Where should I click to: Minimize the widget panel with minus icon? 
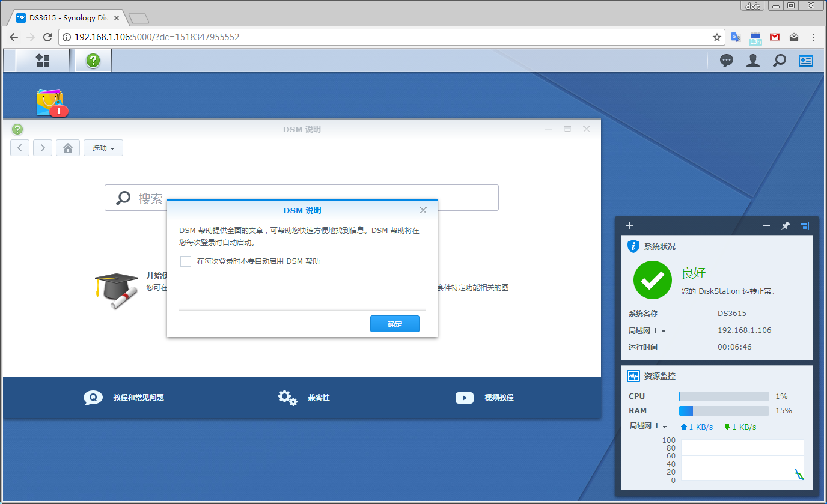click(766, 226)
